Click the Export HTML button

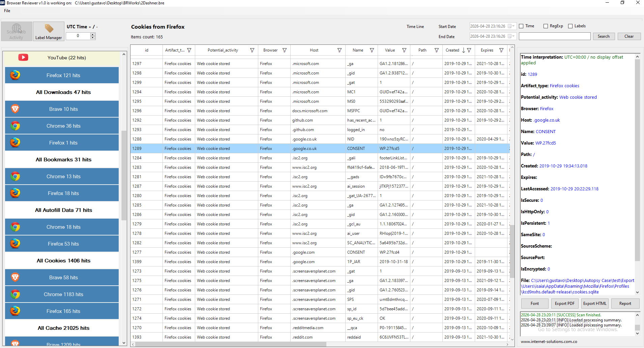(595, 304)
